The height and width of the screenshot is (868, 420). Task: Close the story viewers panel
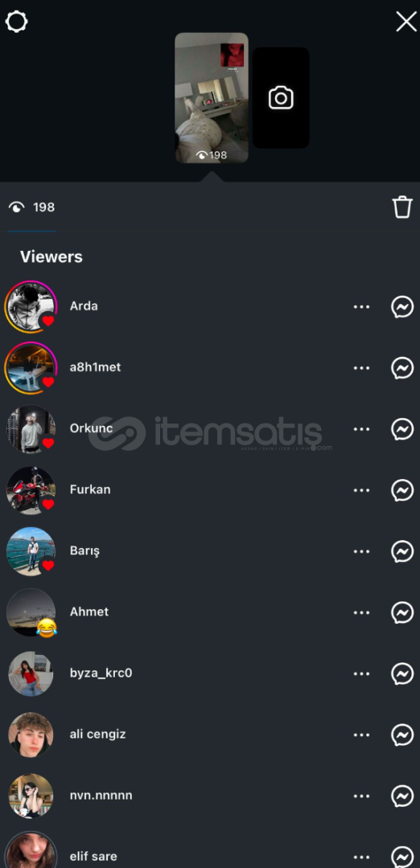click(x=406, y=22)
